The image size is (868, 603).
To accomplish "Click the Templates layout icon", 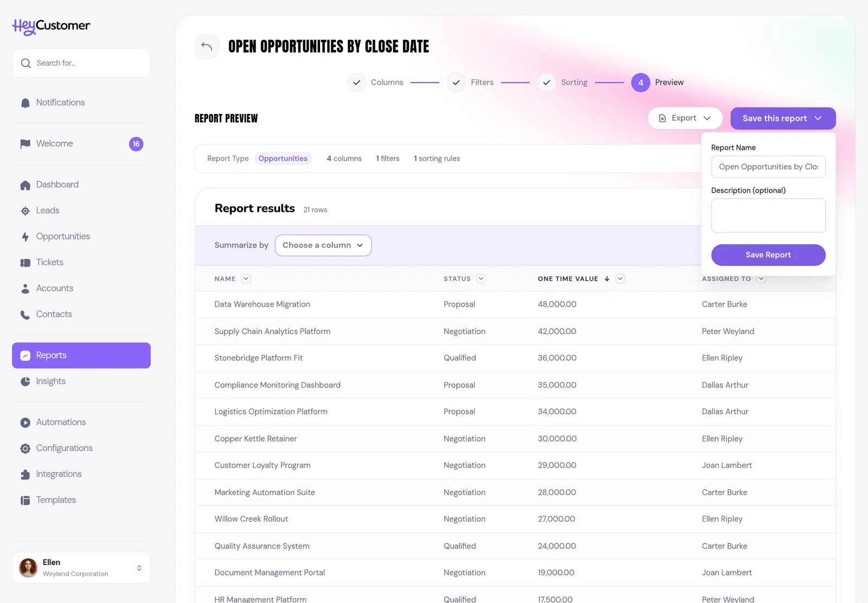I will (25, 500).
